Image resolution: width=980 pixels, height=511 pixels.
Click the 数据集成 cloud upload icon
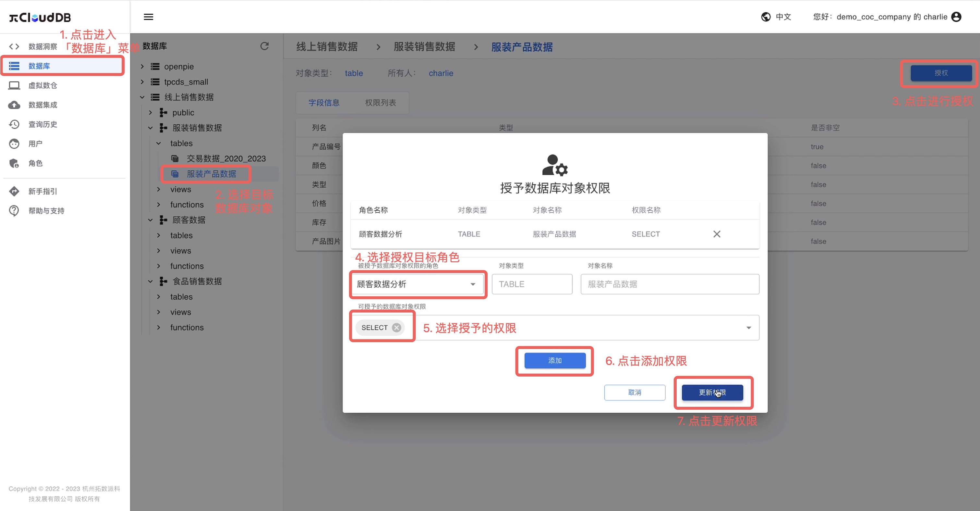(x=14, y=105)
